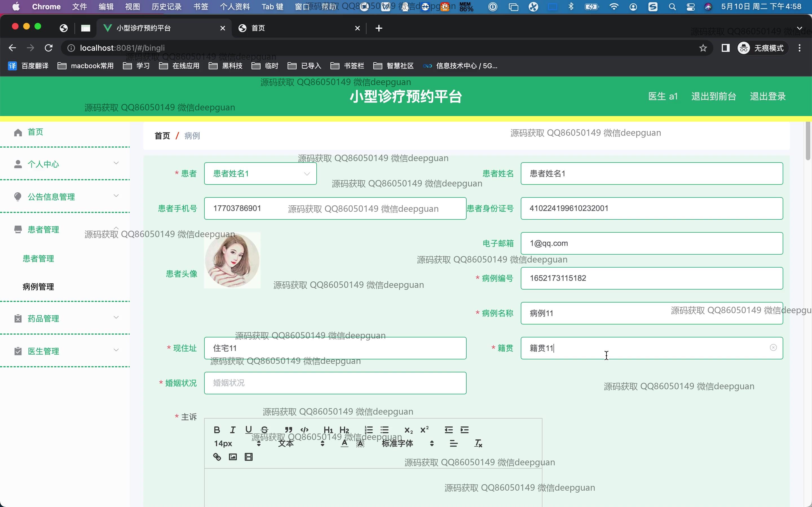
Task: Click the insert video icon
Action: coord(249,457)
